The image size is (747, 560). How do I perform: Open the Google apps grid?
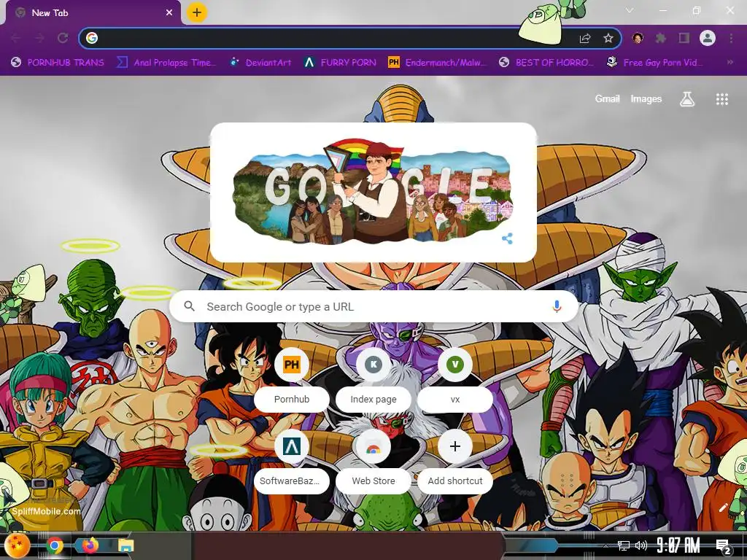(x=722, y=99)
